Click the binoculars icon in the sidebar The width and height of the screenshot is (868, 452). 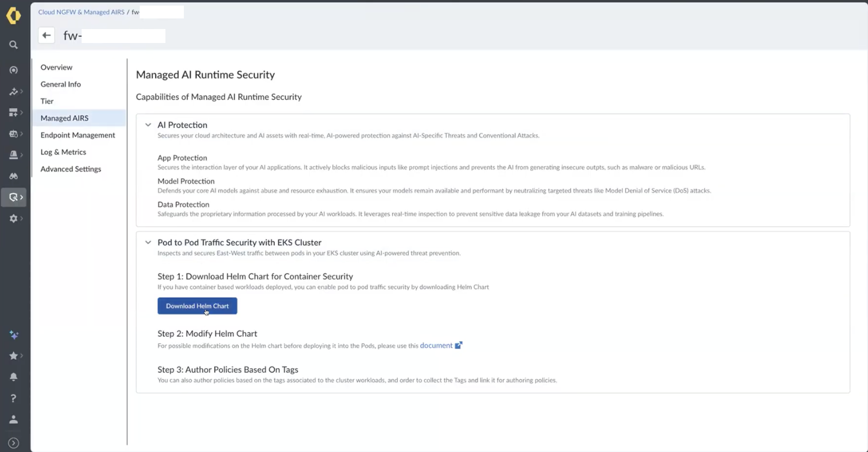[x=13, y=176]
